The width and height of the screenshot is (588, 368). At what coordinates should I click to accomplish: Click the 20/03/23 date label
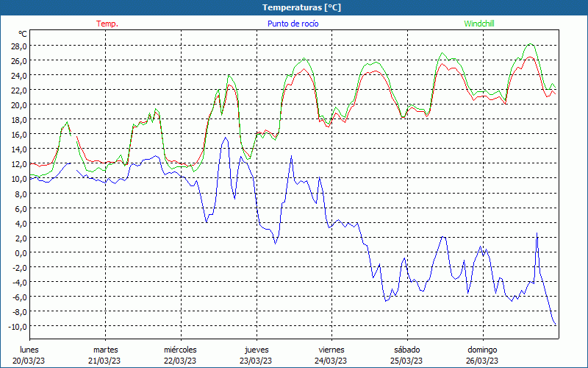click(29, 361)
